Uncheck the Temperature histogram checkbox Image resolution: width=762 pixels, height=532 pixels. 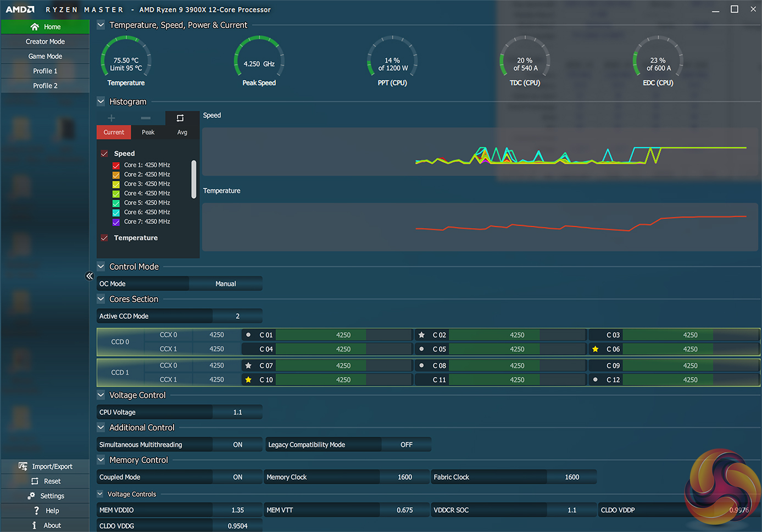(x=104, y=238)
